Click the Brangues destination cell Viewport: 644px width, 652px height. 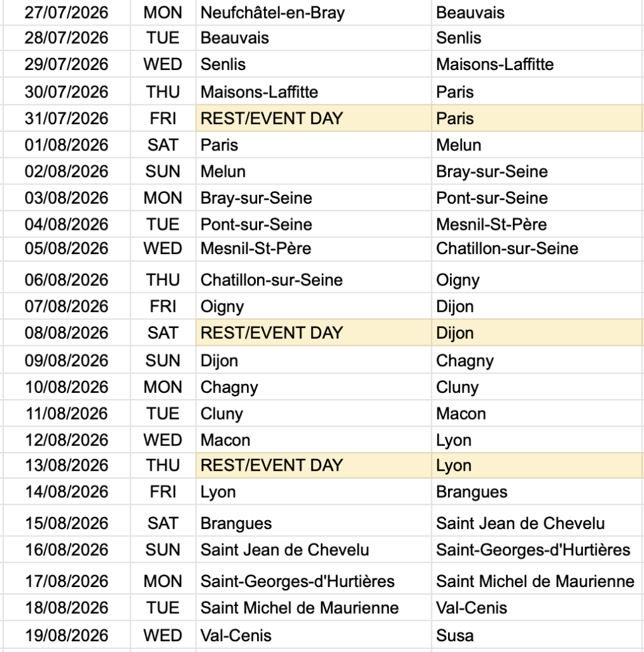(x=538, y=492)
